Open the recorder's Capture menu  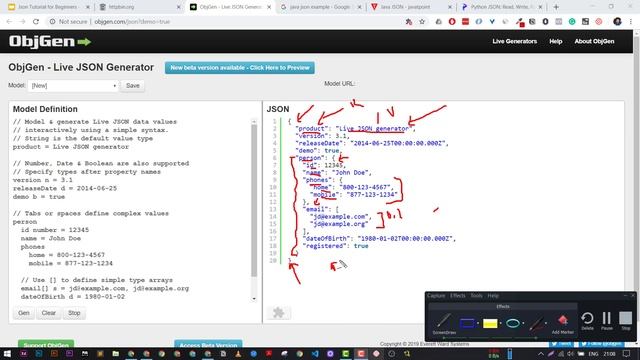[x=436, y=296]
